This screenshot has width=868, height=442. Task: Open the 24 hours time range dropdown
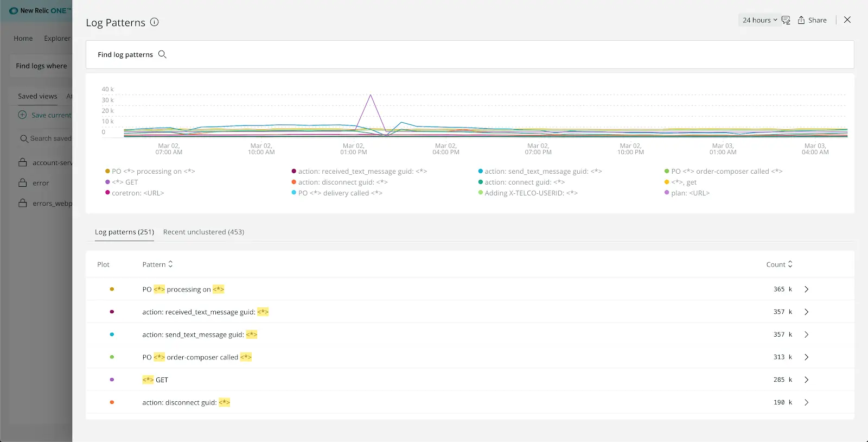click(x=759, y=20)
